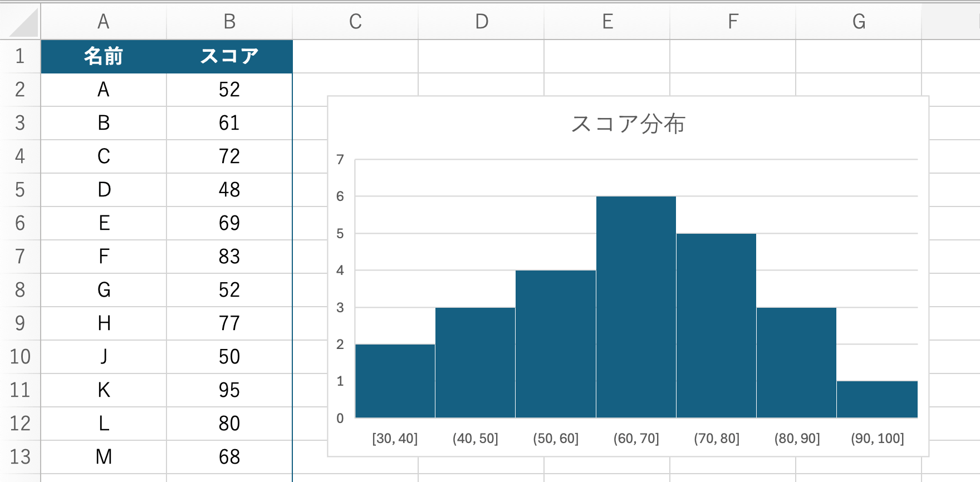Select column B header
The image size is (980, 482).
[x=229, y=22]
